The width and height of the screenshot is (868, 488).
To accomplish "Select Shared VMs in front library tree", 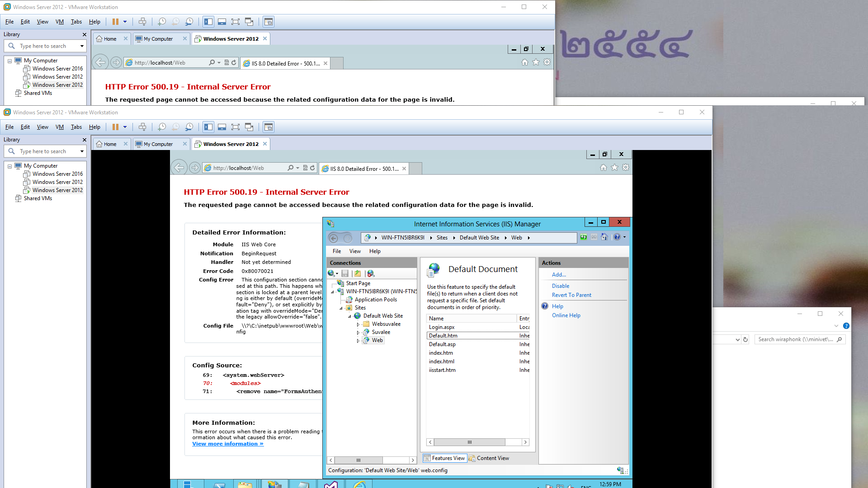I will (38, 198).
